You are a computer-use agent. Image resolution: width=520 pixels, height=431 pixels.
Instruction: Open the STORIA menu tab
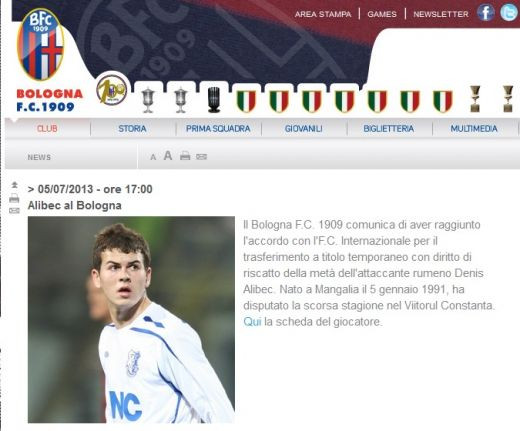coord(132,129)
